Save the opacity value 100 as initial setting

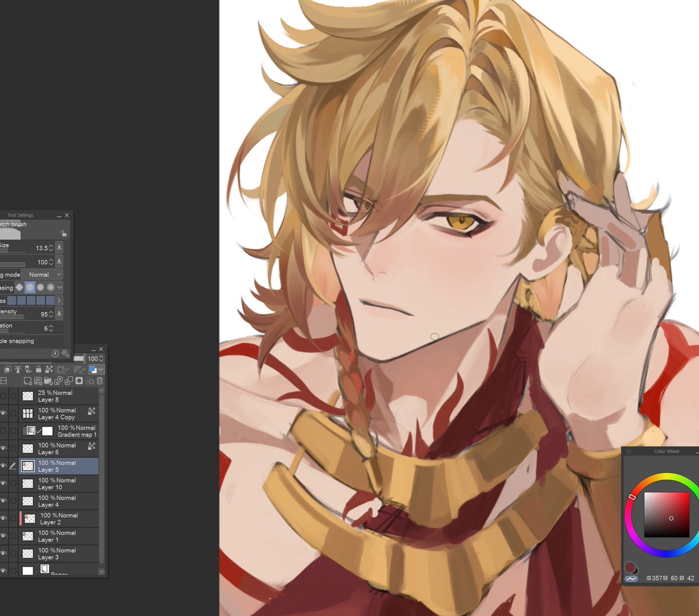(59, 262)
